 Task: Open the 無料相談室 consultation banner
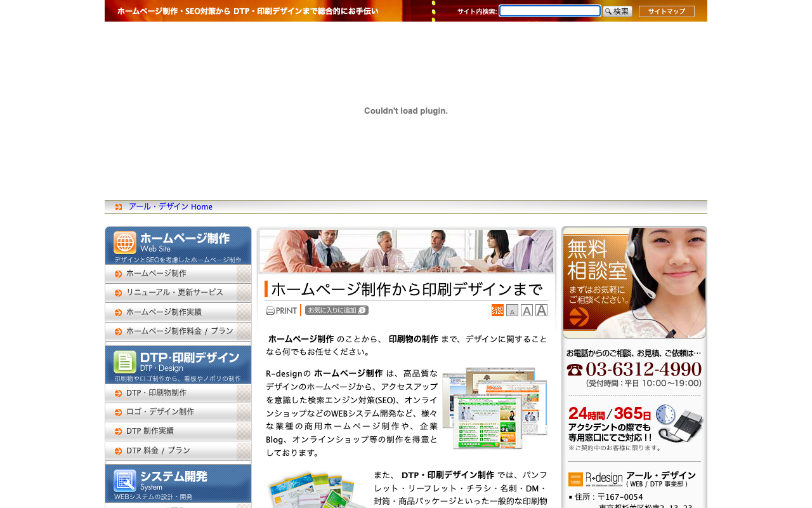pyautogui.click(x=634, y=283)
